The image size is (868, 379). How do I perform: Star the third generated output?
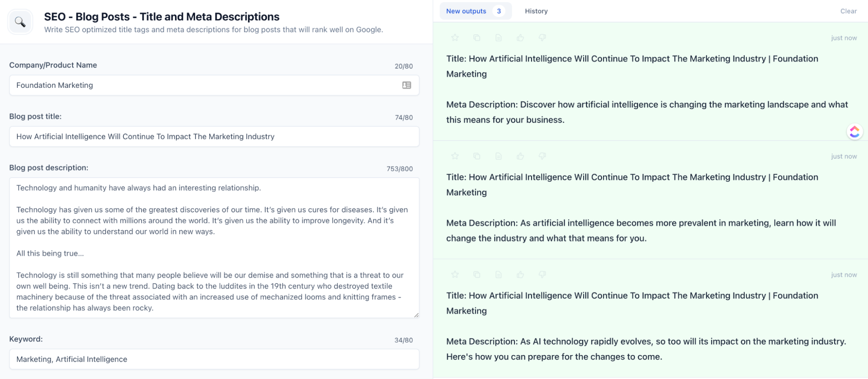[x=455, y=275]
